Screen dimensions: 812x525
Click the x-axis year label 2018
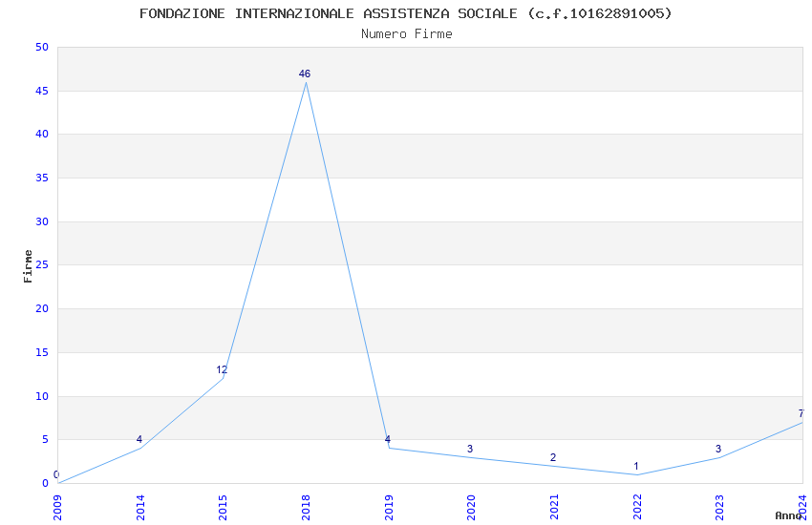pos(306,508)
